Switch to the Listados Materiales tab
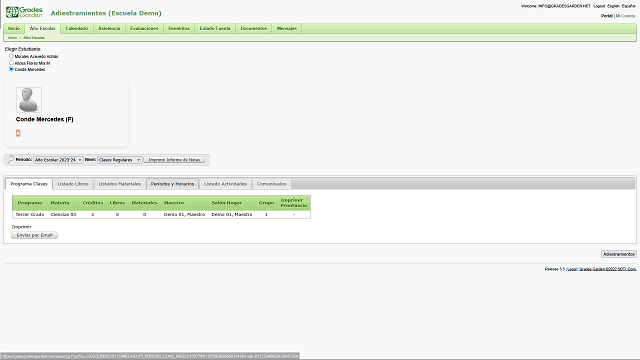This screenshot has width=640, height=360. [120, 184]
